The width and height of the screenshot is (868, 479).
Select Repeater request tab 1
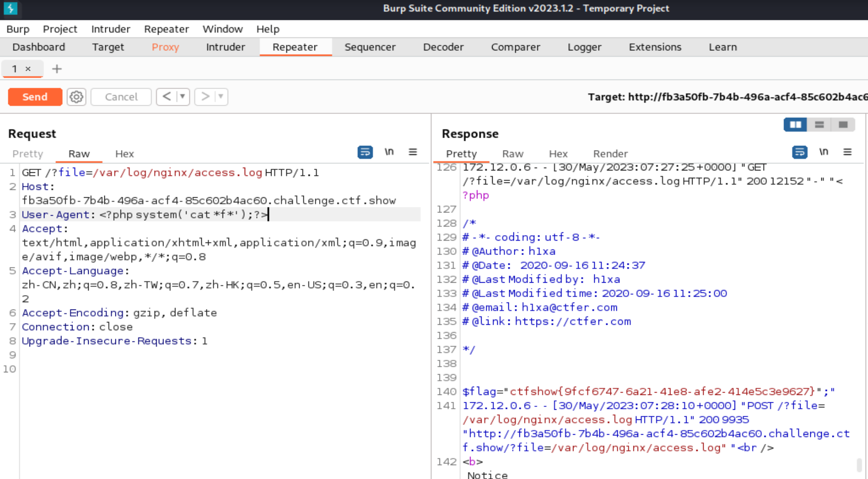[15, 69]
